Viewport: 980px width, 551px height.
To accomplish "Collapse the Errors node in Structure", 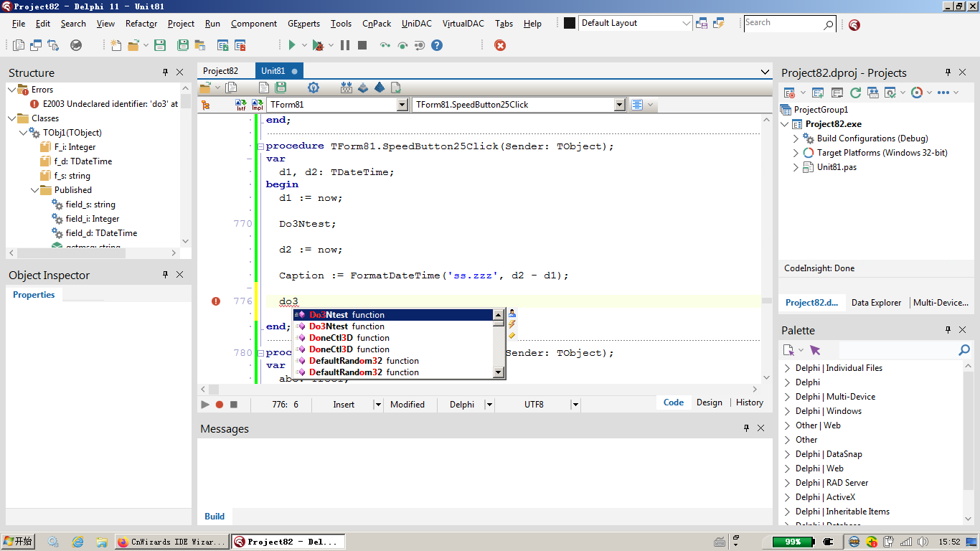I will click(11, 90).
